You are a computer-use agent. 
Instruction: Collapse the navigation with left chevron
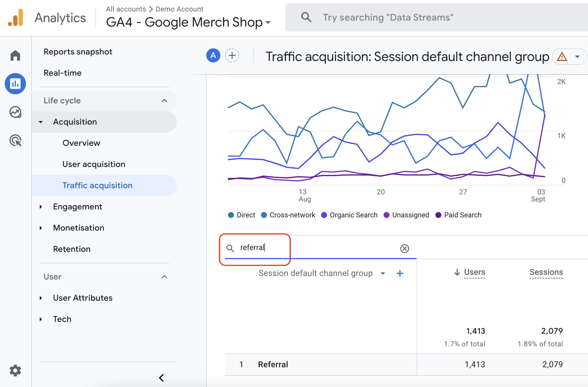click(161, 378)
